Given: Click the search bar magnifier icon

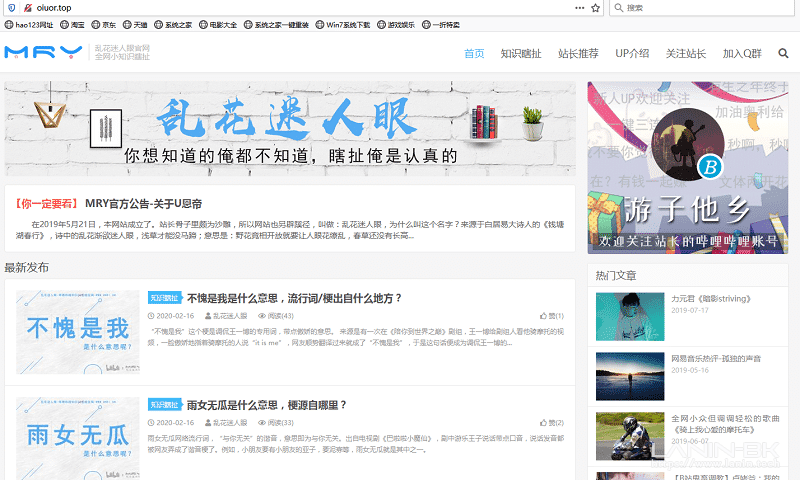Looking at the screenshot, I should [x=618, y=8].
